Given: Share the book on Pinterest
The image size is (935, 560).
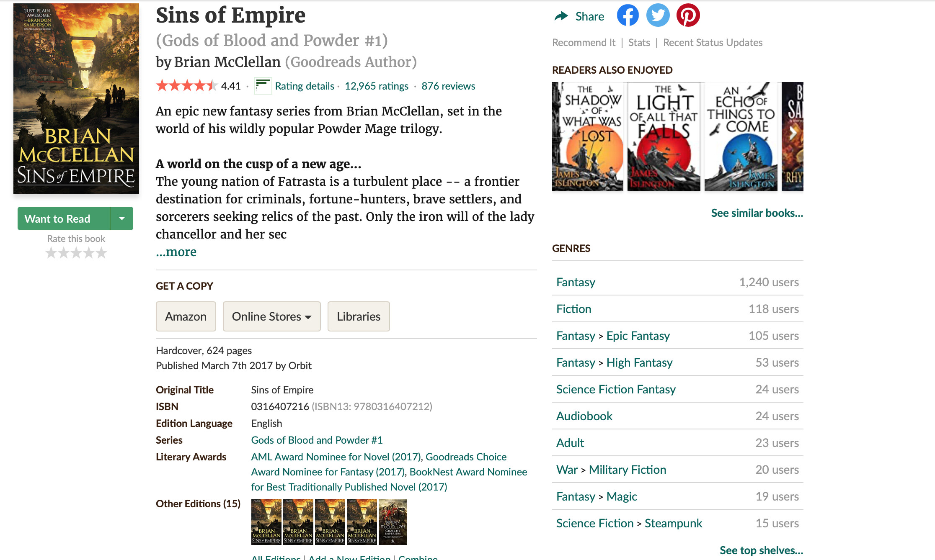Looking at the screenshot, I should point(688,15).
